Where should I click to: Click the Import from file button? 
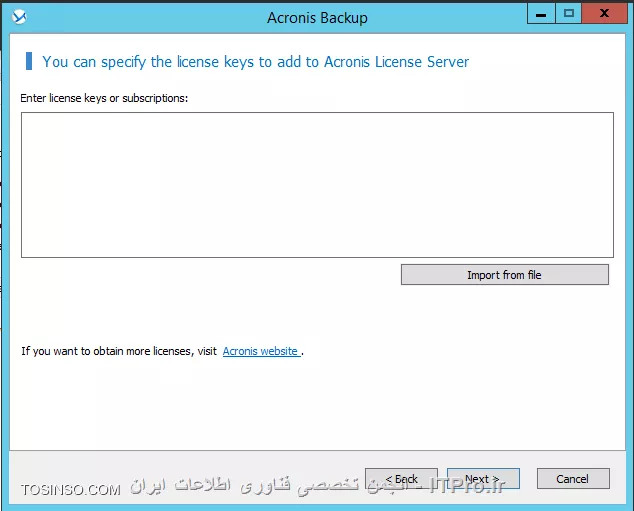pyautogui.click(x=505, y=275)
